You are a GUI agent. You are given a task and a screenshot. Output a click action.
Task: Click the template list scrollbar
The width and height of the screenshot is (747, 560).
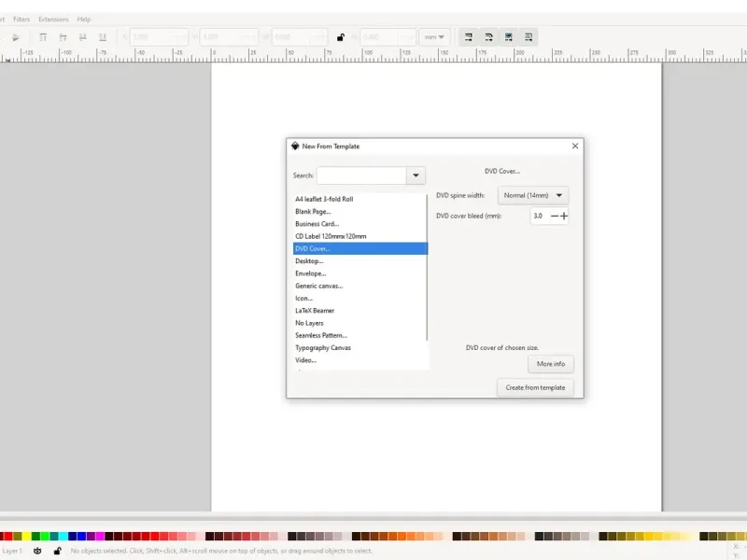tap(427, 268)
